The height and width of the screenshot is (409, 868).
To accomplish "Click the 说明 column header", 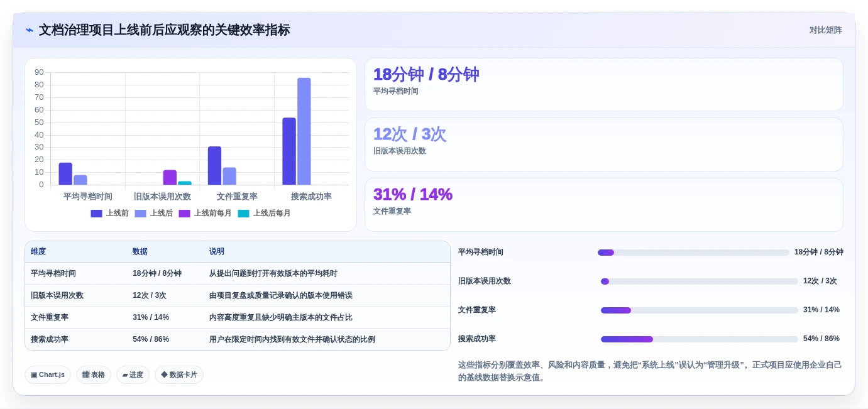I will pos(217,251).
